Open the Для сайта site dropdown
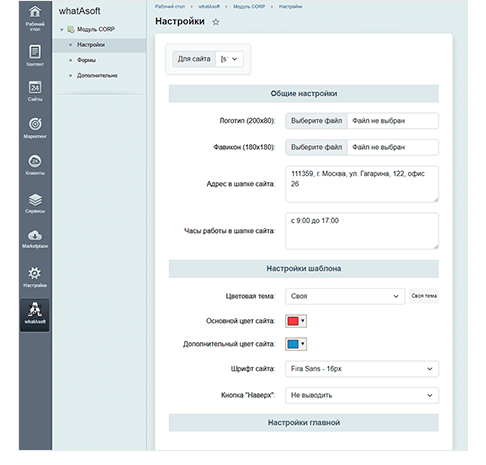486x465 pixels. [x=229, y=59]
